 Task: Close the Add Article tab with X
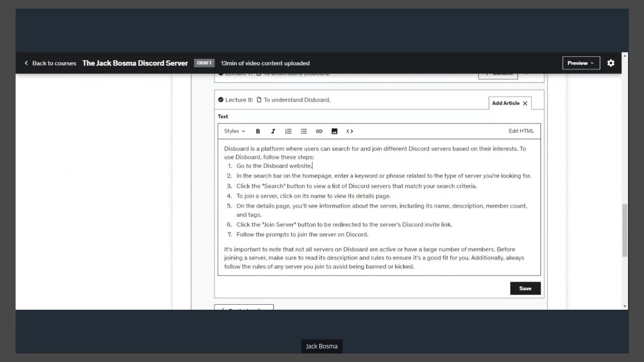[525, 103]
